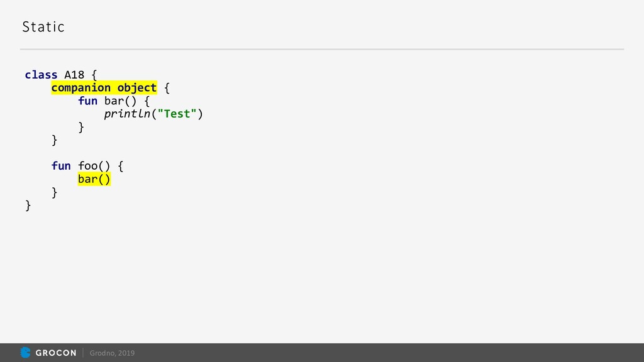The width and height of the screenshot is (644, 362).
Task: Click the A18 class name
Action: coord(74,75)
